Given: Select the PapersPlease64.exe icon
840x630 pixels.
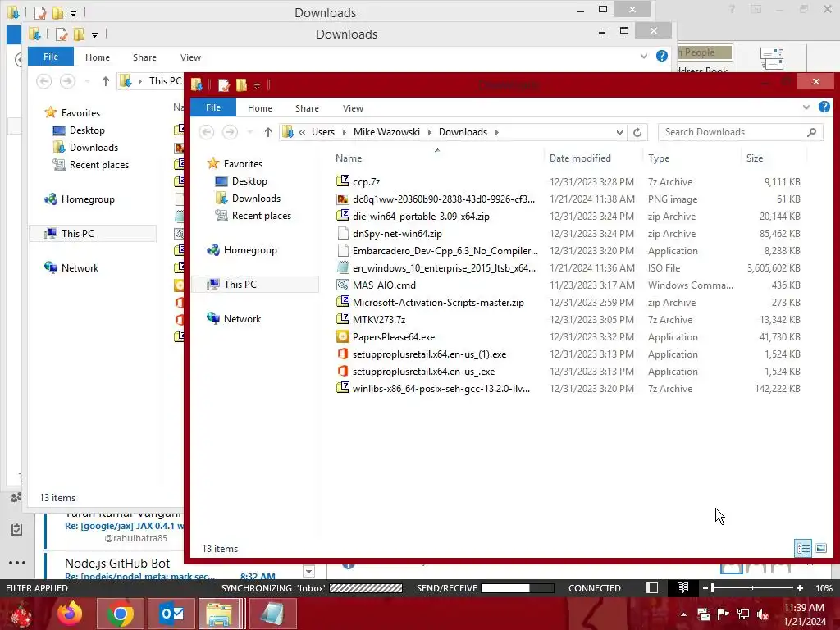Looking at the screenshot, I should point(342,336).
